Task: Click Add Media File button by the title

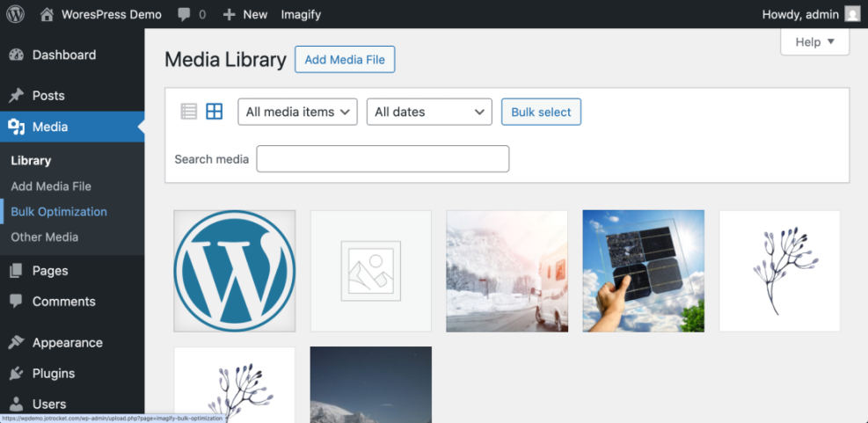Action: click(345, 59)
